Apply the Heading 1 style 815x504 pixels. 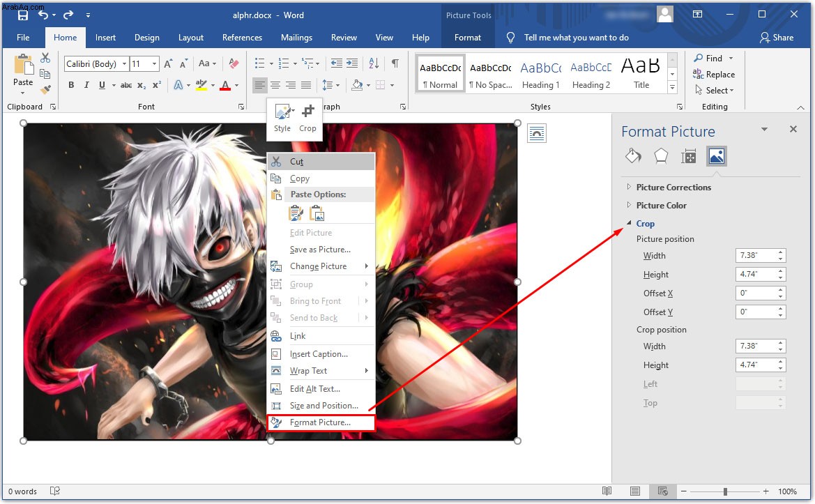tap(541, 74)
